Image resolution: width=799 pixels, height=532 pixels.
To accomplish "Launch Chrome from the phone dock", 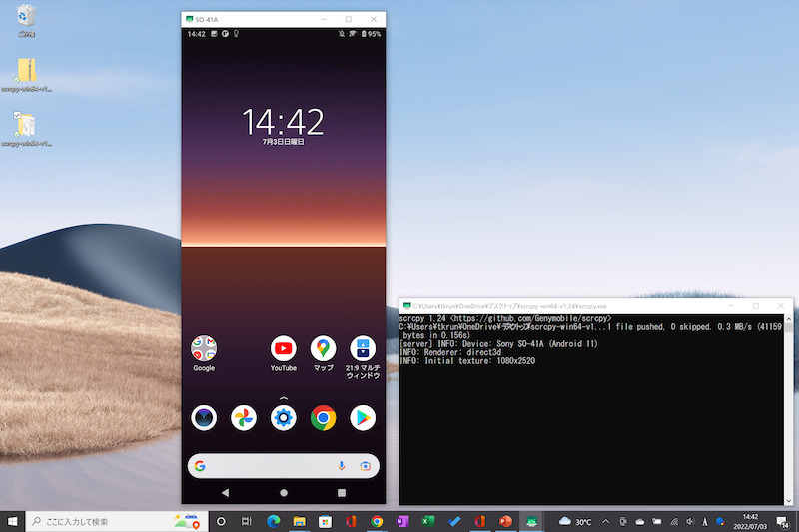I will [323, 418].
